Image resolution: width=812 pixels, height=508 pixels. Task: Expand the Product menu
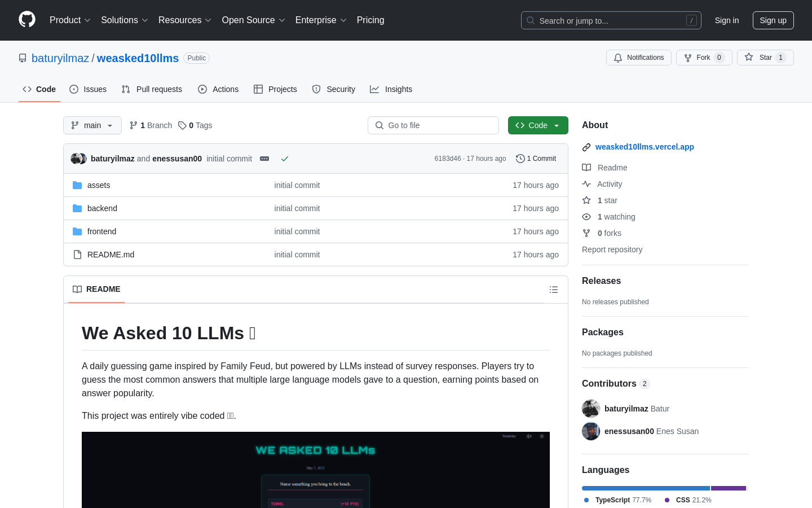pos(70,20)
